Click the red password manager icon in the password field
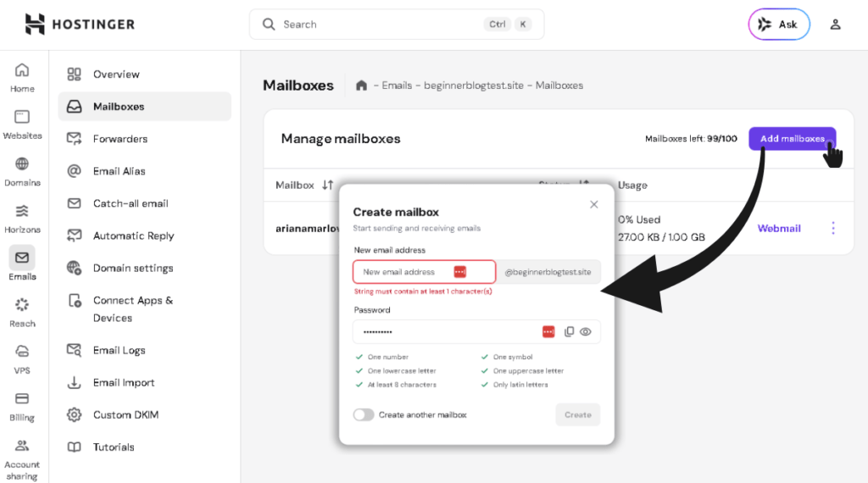 pos(548,332)
